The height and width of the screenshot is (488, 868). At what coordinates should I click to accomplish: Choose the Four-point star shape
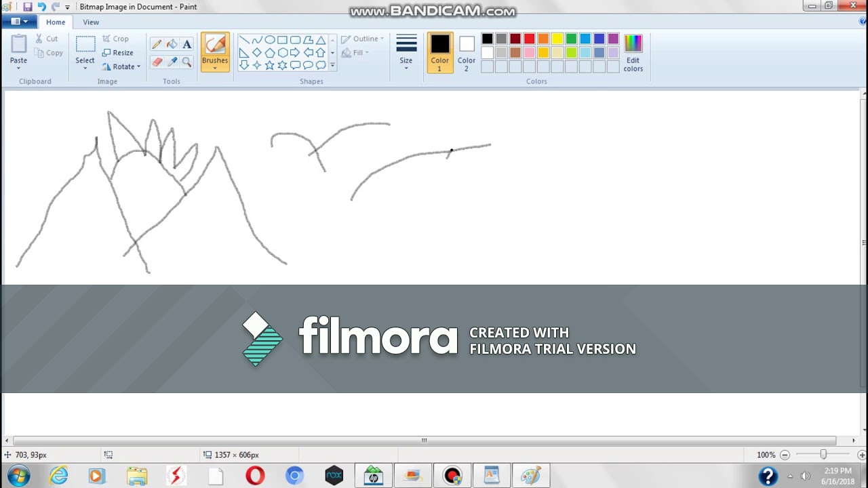[x=257, y=65]
